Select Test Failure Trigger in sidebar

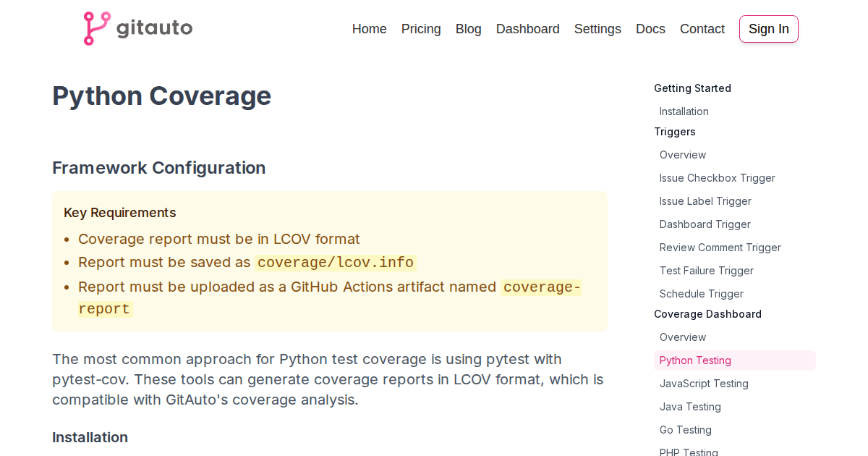(x=706, y=271)
